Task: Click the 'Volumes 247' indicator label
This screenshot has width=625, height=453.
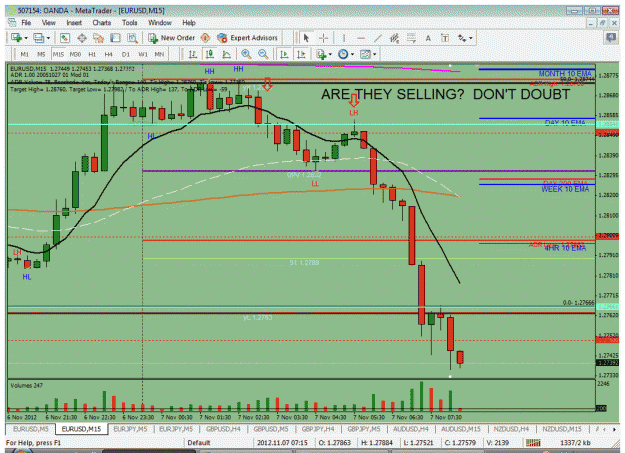Action: point(27,385)
